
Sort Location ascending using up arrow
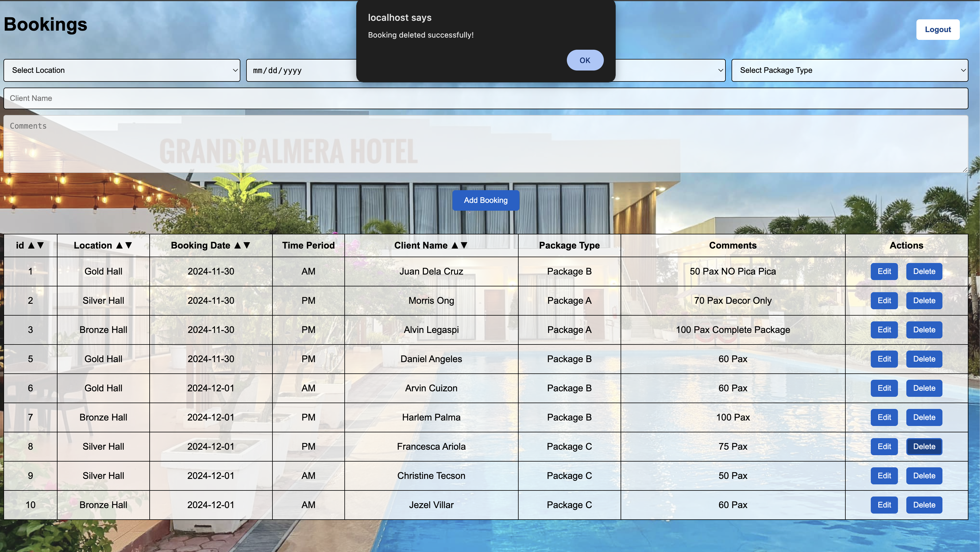119,245
